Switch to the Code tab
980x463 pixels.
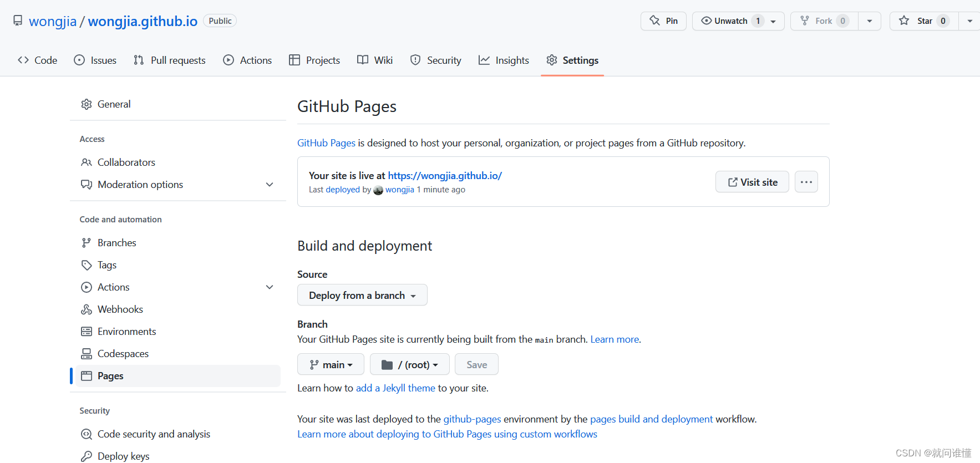38,60
